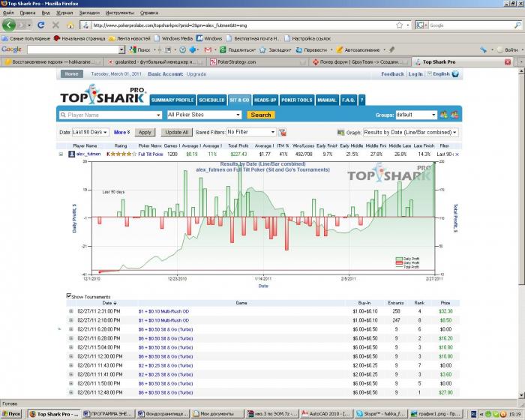
Task: Go to the browser home page icon
Action: tap(70, 25)
